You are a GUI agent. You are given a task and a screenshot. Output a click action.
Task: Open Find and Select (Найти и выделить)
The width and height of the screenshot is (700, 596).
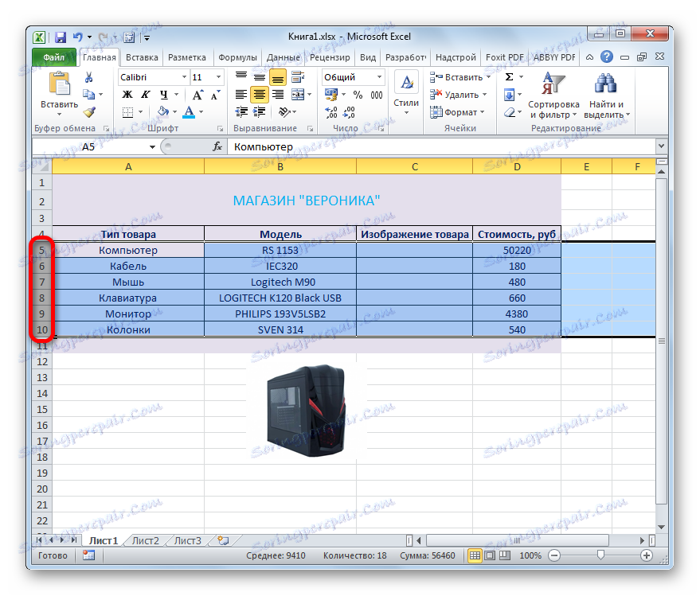tap(606, 95)
